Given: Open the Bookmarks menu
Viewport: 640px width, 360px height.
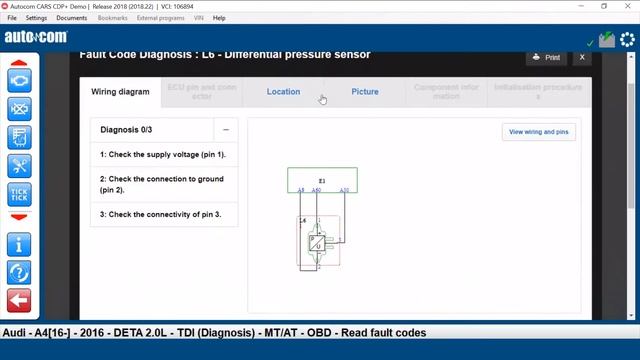Looking at the screenshot, I should pos(113,18).
